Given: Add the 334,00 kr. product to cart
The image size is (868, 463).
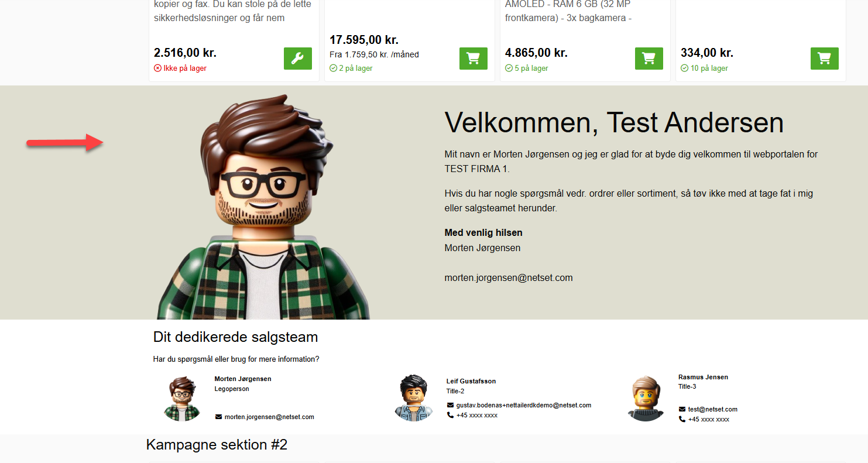Looking at the screenshot, I should click(x=825, y=59).
